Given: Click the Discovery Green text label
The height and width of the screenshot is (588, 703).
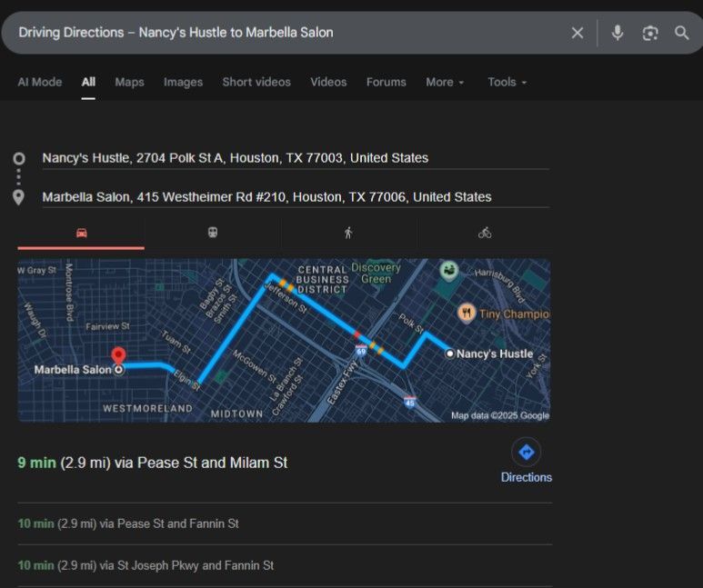Looking at the screenshot, I should pos(376,273).
